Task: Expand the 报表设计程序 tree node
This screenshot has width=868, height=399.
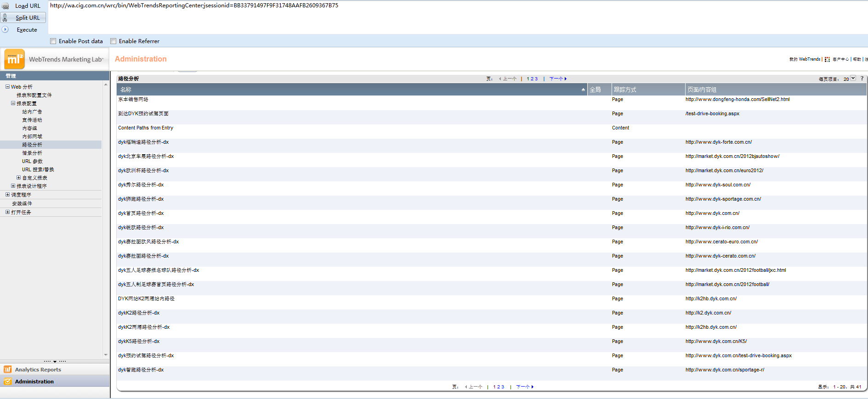Action: pos(13,185)
